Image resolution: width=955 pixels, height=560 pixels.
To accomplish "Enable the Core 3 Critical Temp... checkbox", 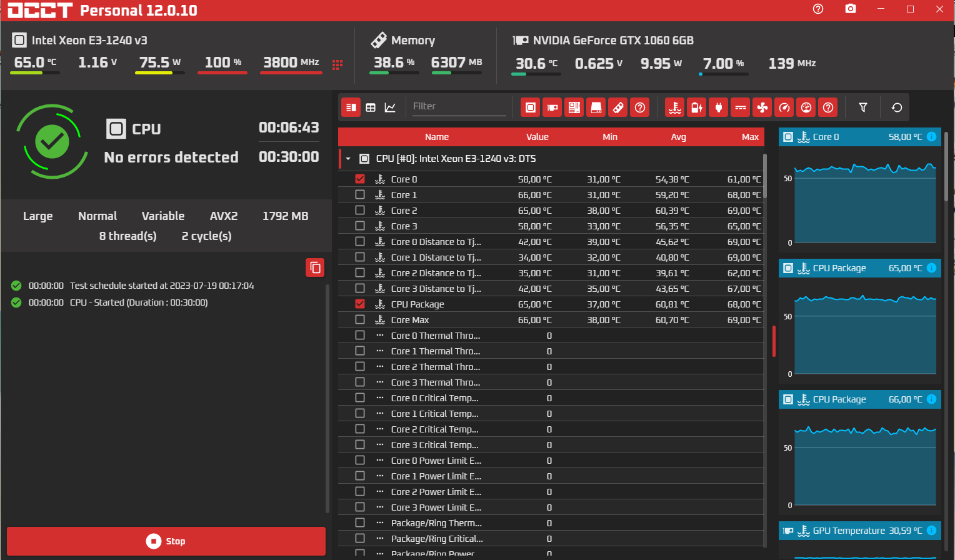I will pos(360,444).
